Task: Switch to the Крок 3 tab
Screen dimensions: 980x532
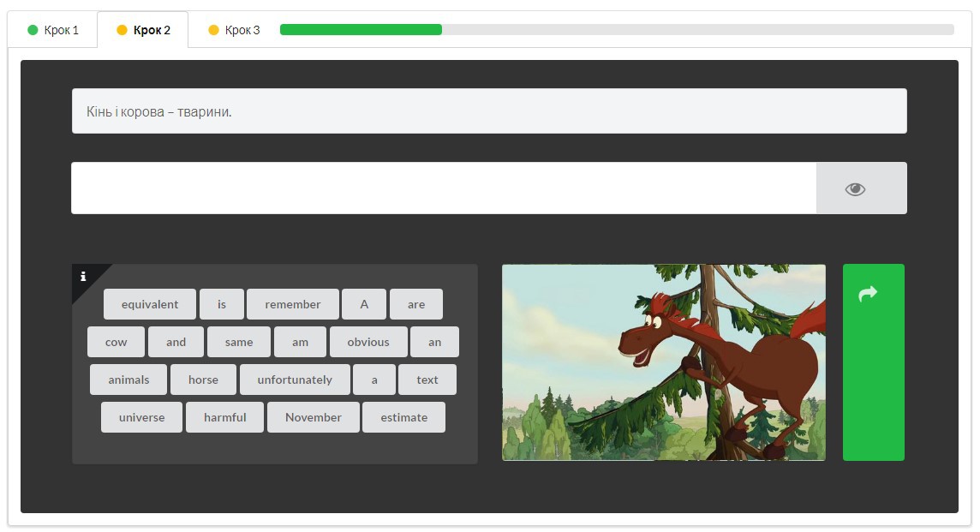Action: coord(235,30)
